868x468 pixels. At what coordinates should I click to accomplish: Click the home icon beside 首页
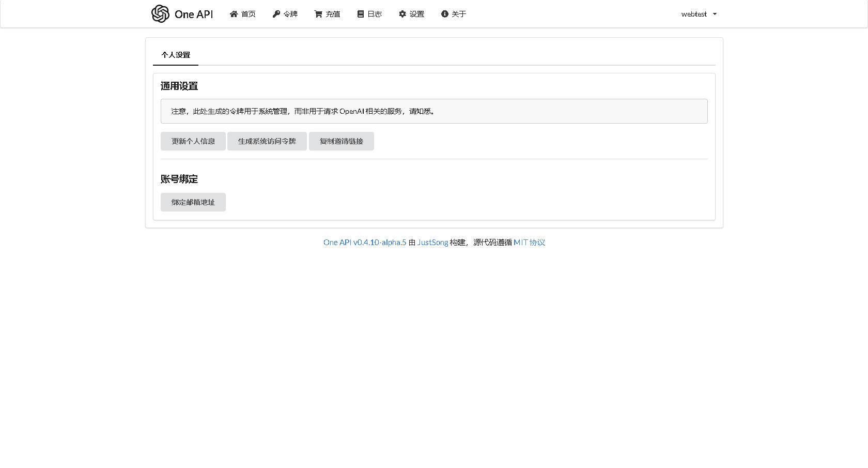point(234,14)
